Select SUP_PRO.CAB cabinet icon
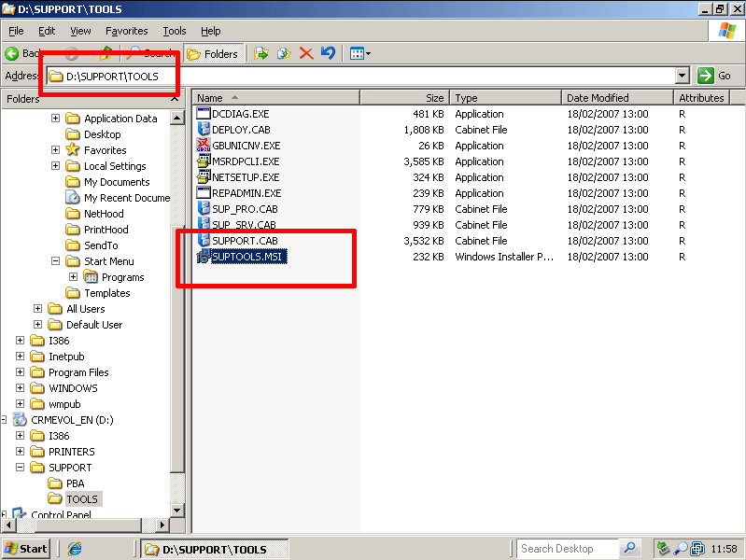 pyautogui.click(x=204, y=208)
